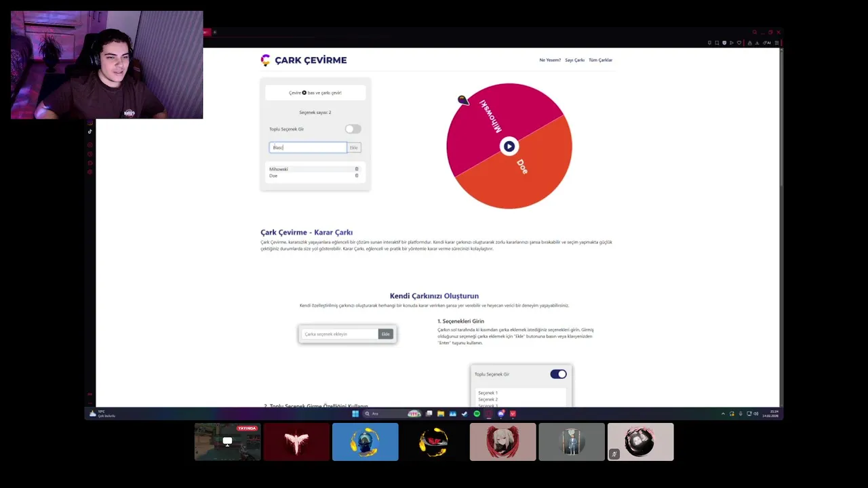Click the browser search magnifier icon
Viewport: 868px width, 488px height.
[754, 32]
